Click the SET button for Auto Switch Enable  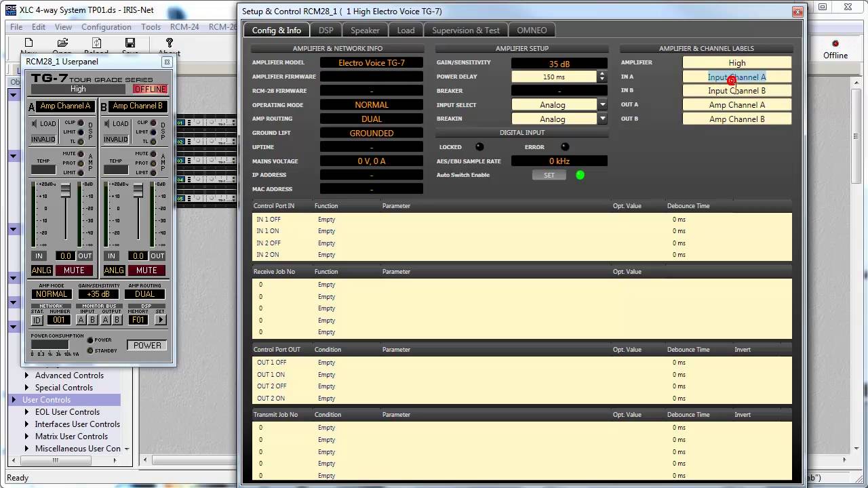pos(549,175)
